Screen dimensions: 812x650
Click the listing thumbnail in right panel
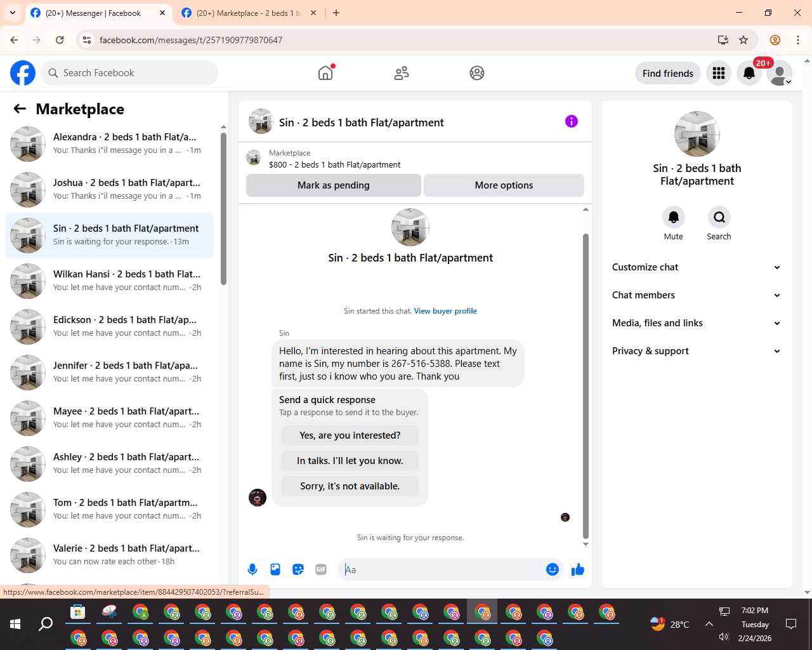pyautogui.click(x=697, y=134)
